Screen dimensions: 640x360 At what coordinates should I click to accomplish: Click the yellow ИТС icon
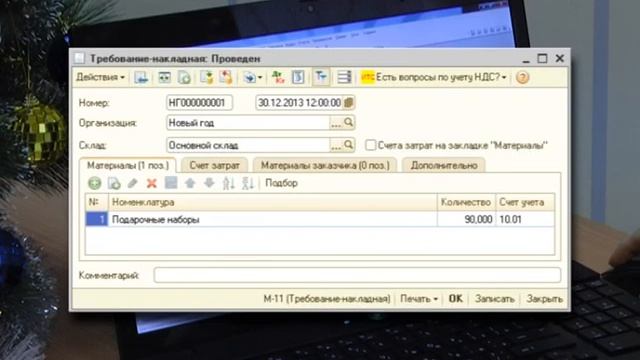367,77
